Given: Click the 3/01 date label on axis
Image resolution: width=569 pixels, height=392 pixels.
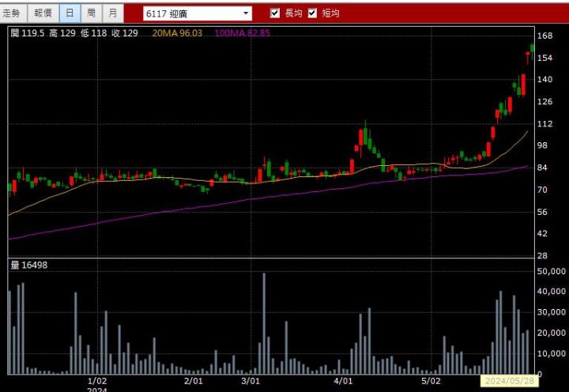Looking at the screenshot, I should (x=251, y=381).
